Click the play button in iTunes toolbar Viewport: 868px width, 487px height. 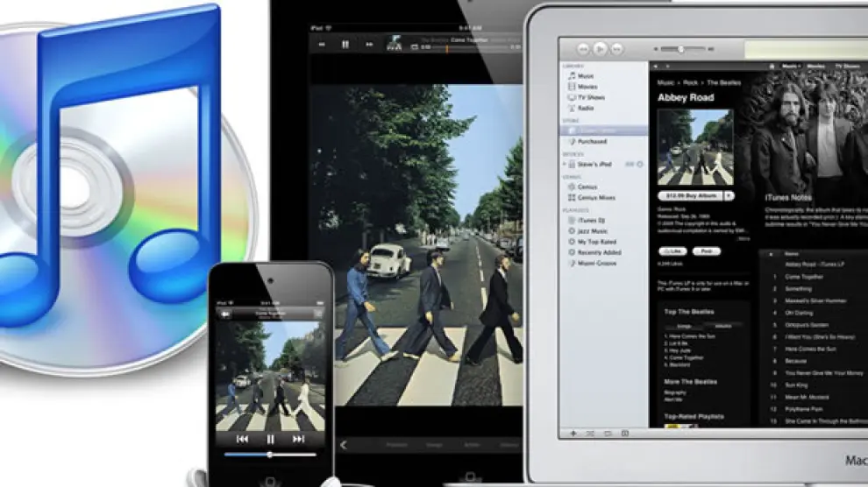(x=600, y=49)
